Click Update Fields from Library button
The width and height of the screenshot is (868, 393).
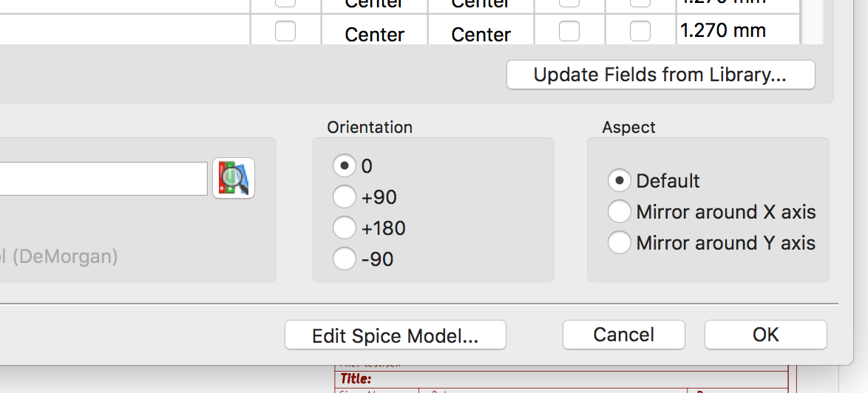coord(660,75)
